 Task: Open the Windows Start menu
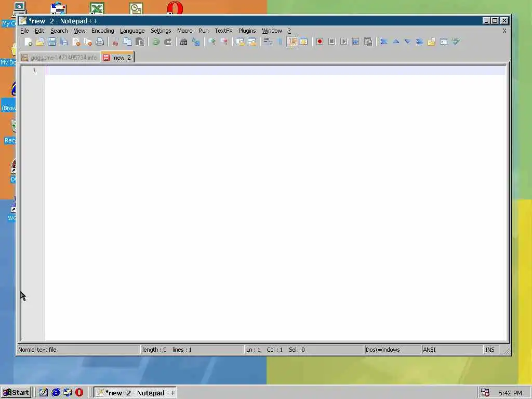[x=16, y=393]
